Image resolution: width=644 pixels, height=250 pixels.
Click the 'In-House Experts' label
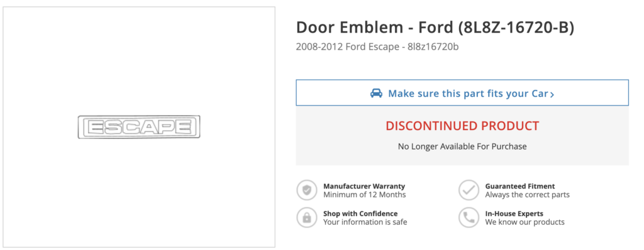[514, 214]
